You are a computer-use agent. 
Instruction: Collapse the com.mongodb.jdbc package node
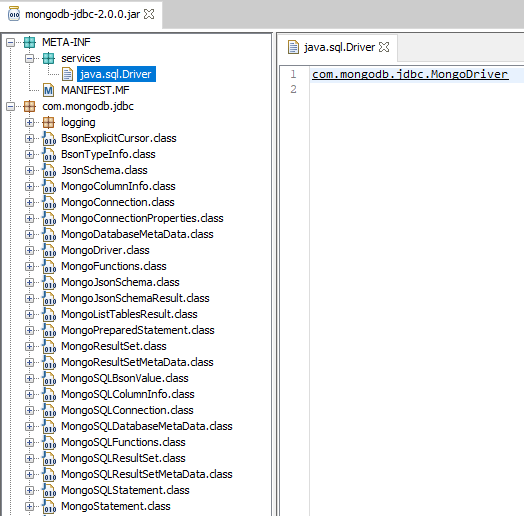(x=11, y=107)
